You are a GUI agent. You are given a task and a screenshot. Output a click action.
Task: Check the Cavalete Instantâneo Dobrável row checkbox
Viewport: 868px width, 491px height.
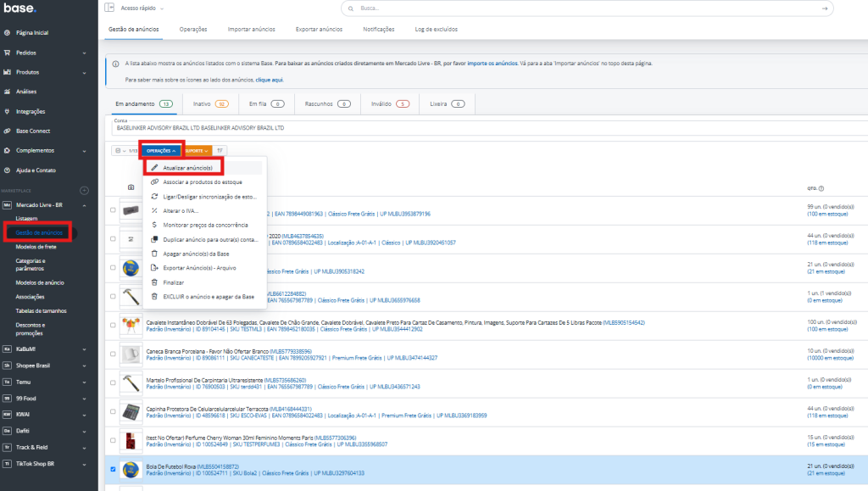pyautogui.click(x=113, y=326)
